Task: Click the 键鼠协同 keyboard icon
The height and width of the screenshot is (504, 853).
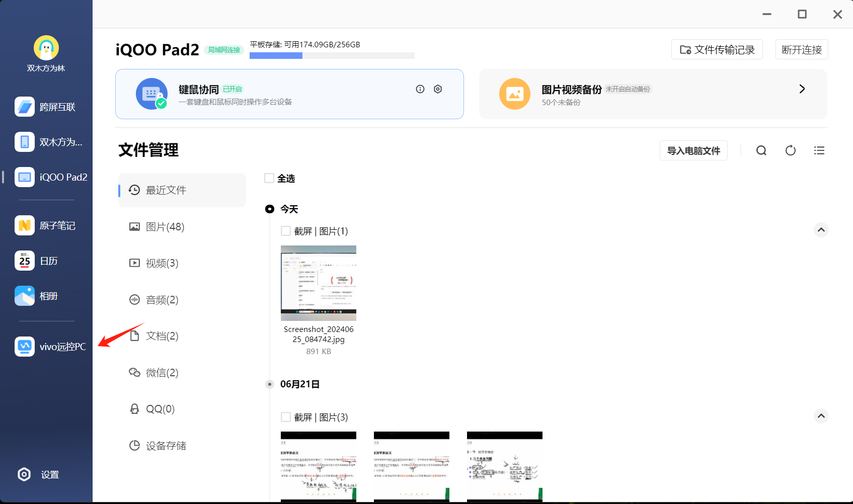Action: [x=151, y=94]
